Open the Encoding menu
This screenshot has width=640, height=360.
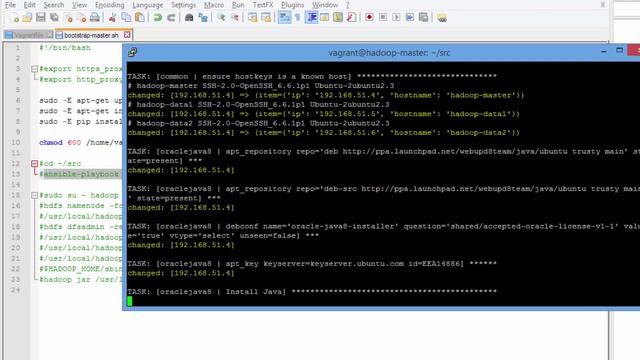coord(109,5)
